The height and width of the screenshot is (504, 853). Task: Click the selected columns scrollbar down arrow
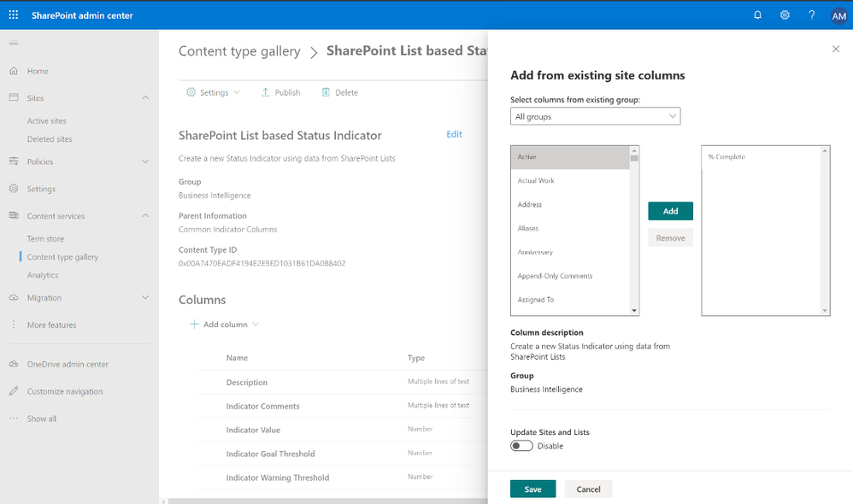point(825,310)
